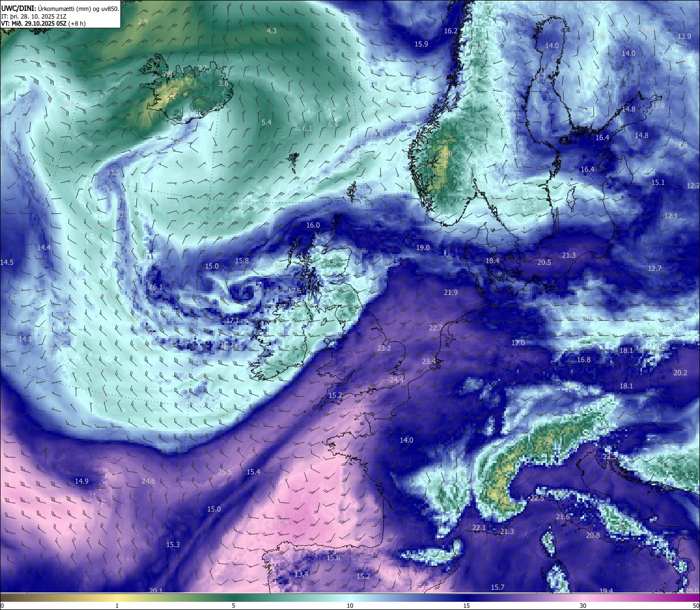Click the 15.7 value label
Viewport: 700px width, 610px height.
tap(497, 587)
